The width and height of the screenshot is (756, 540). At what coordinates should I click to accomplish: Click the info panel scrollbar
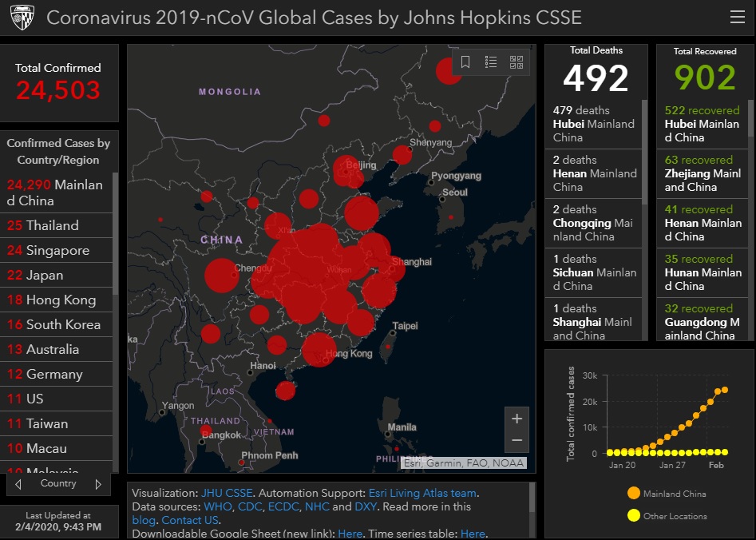coord(532,497)
